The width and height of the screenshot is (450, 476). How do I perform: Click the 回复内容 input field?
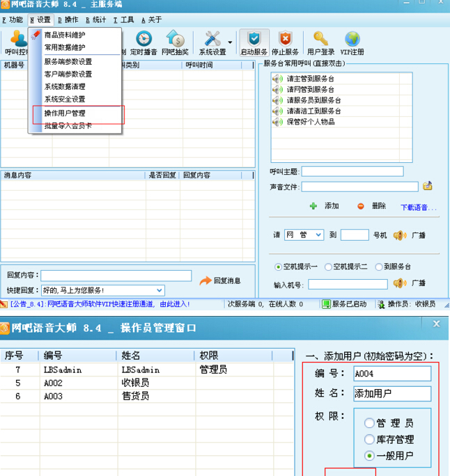(x=116, y=276)
